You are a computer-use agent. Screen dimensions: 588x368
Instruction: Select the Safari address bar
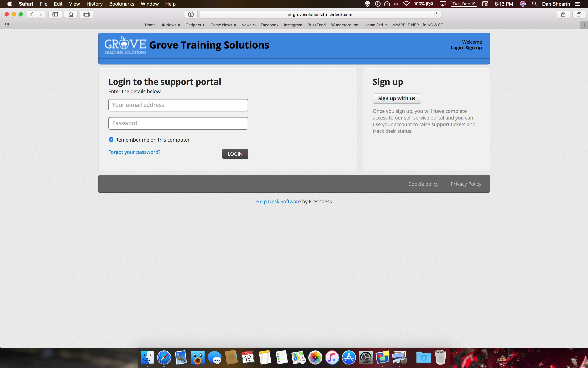point(320,14)
